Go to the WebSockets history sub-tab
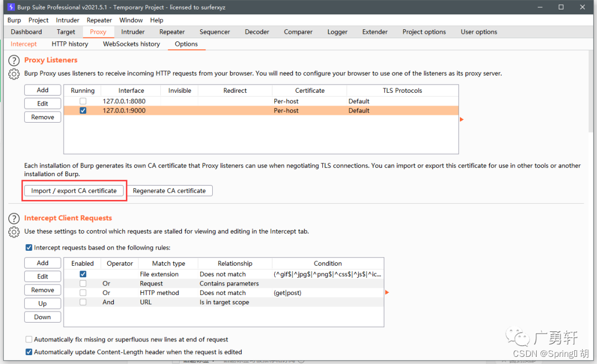The image size is (597, 364). (132, 44)
